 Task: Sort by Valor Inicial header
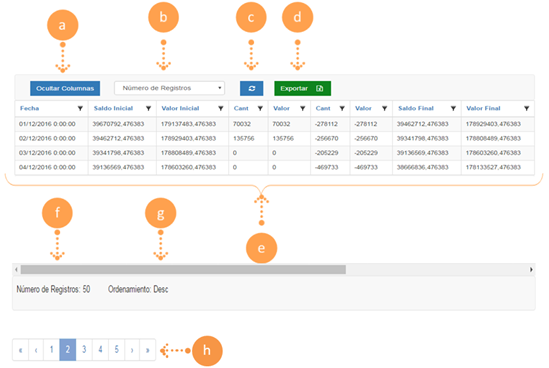tap(180, 108)
